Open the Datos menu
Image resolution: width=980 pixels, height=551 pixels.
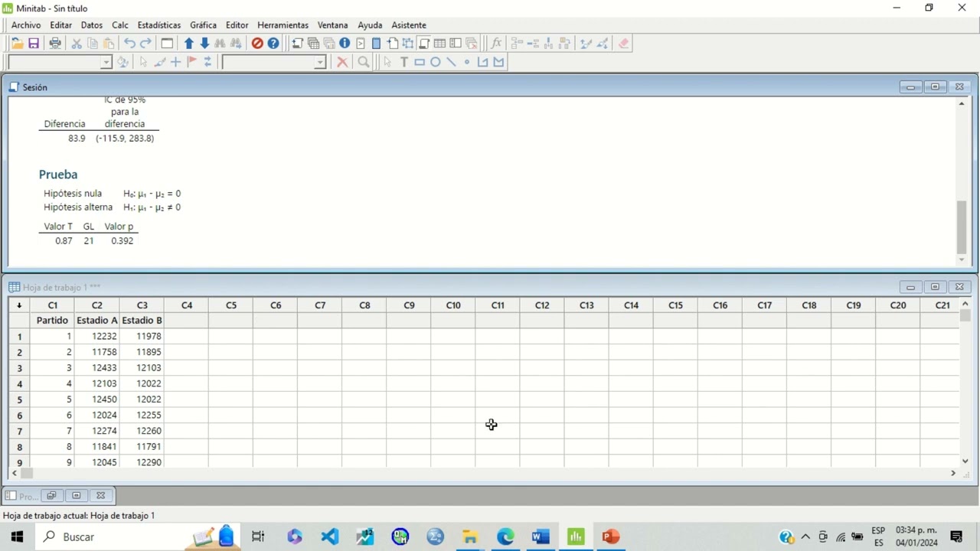pyautogui.click(x=92, y=25)
